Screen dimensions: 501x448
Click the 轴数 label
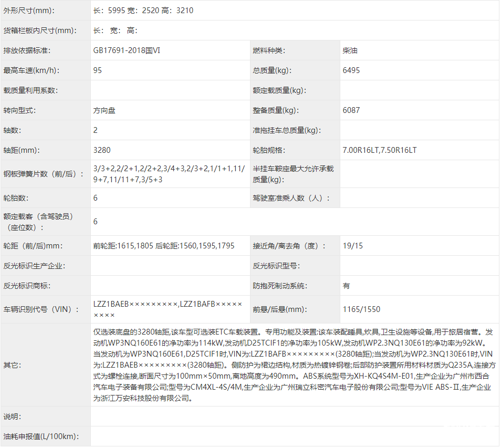(12, 130)
